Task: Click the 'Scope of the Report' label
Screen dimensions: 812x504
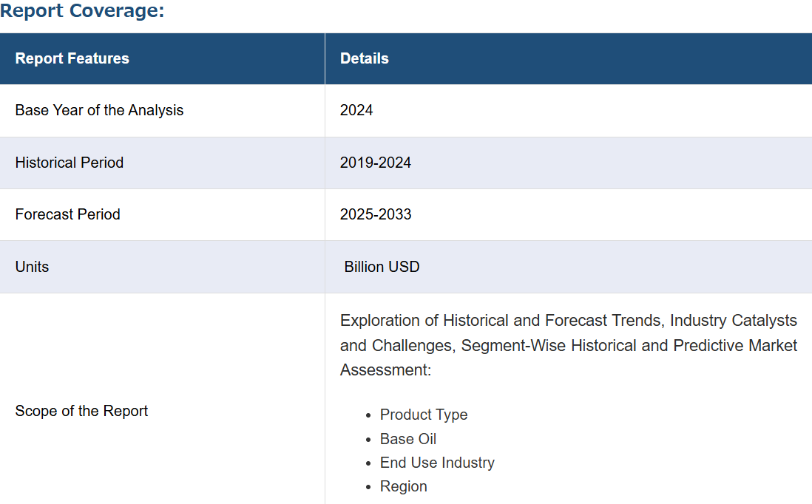Action: (x=81, y=411)
